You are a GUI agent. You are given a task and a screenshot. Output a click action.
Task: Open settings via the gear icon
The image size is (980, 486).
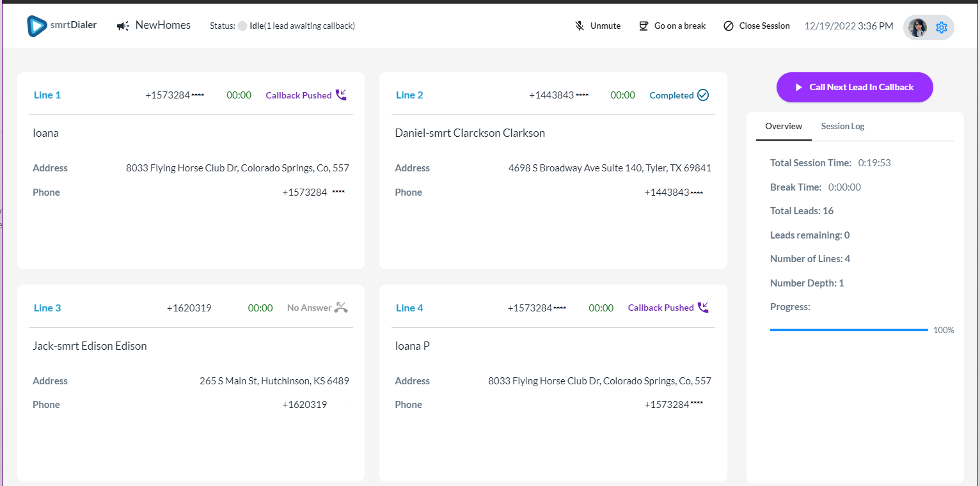[941, 27]
